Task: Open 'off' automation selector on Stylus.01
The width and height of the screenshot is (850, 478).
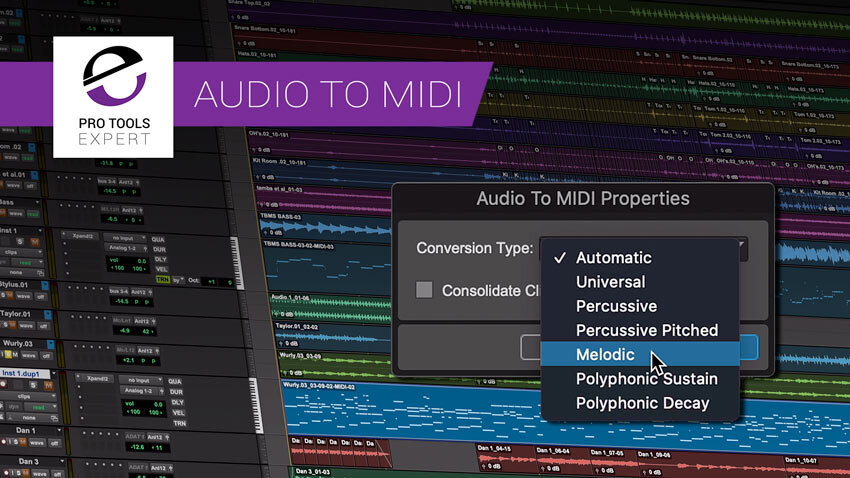Action: click(42, 296)
